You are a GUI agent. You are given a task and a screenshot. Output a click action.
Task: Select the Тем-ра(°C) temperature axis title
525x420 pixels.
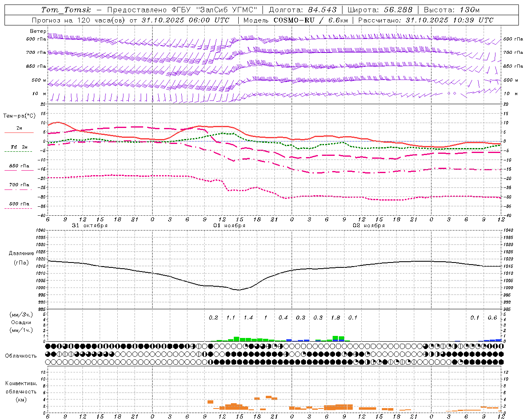pyautogui.click(x=19, y=116)
